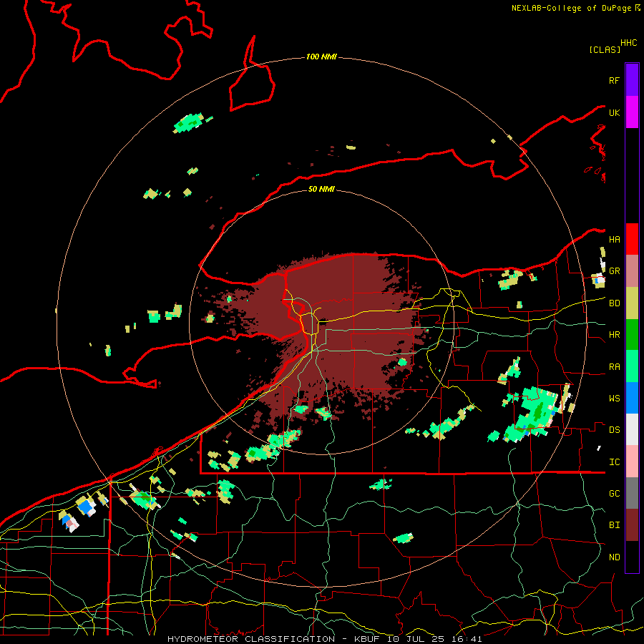644x644 pixels.
Task: Click the ND black legend swatch
Action: [x=632, y=557]
